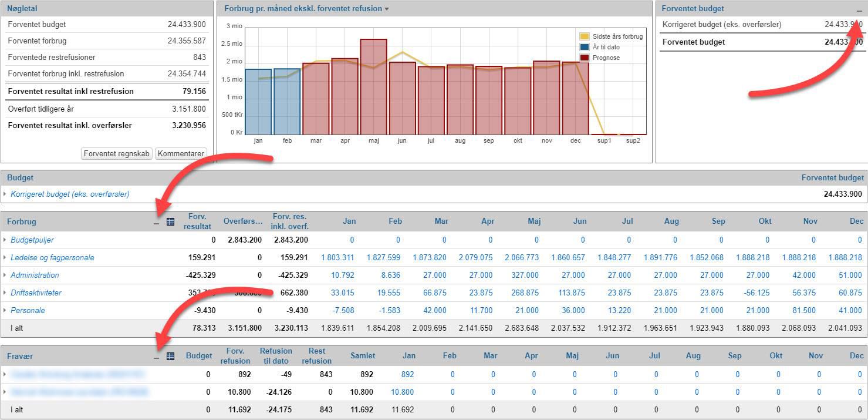
Task: Collapse the Forventet budget panel with the minus icon
Action: pyautogui.click(x=859, y=11)
